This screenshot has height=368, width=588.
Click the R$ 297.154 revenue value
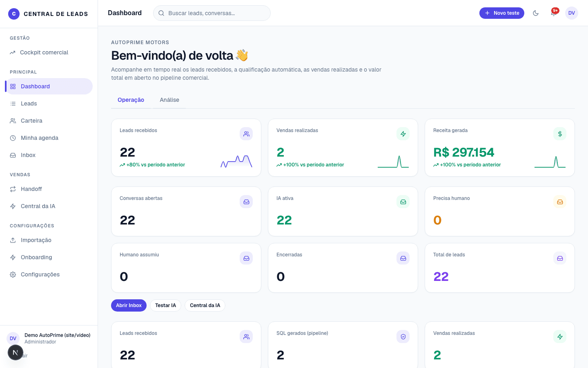pos(463,152)
